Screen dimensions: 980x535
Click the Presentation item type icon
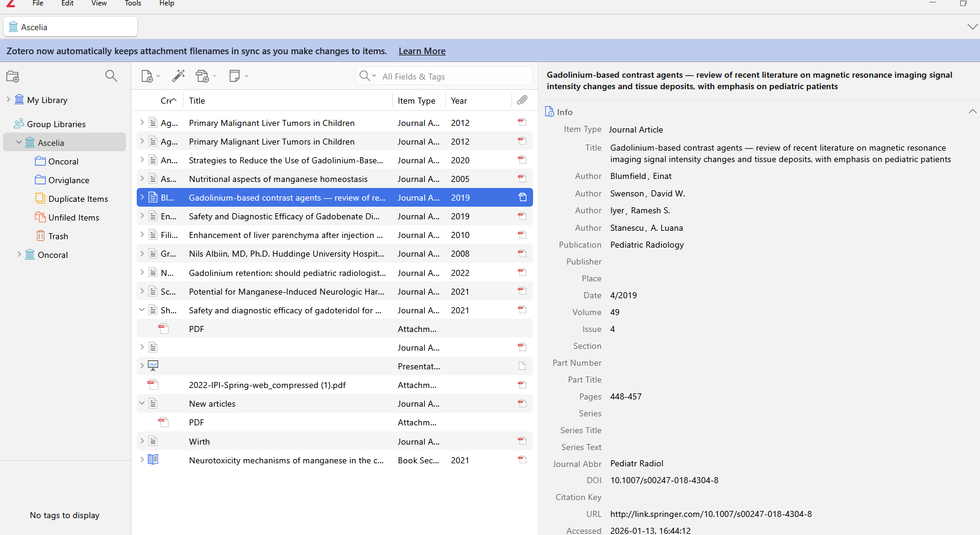click(153, 366)
